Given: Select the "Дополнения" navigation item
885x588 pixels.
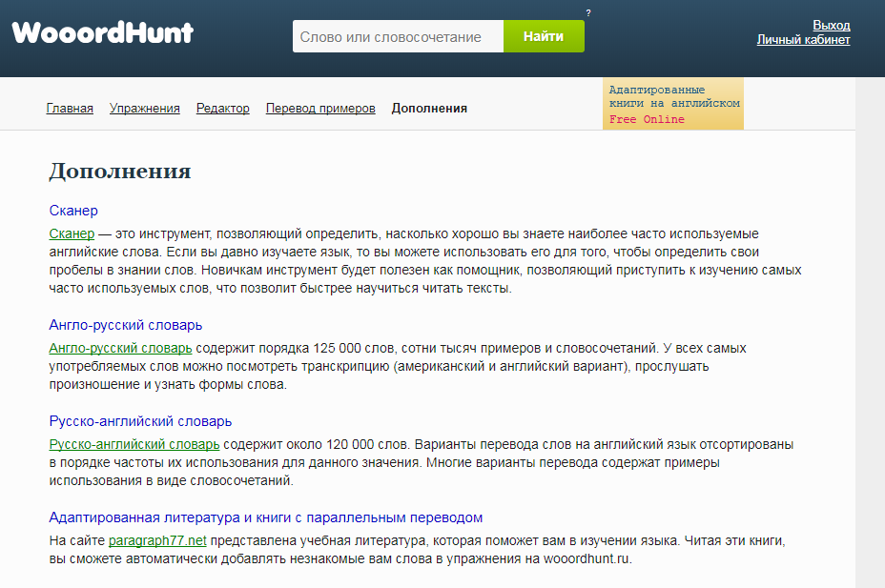Looking at the screenshot, I should (x=427, y=108).
